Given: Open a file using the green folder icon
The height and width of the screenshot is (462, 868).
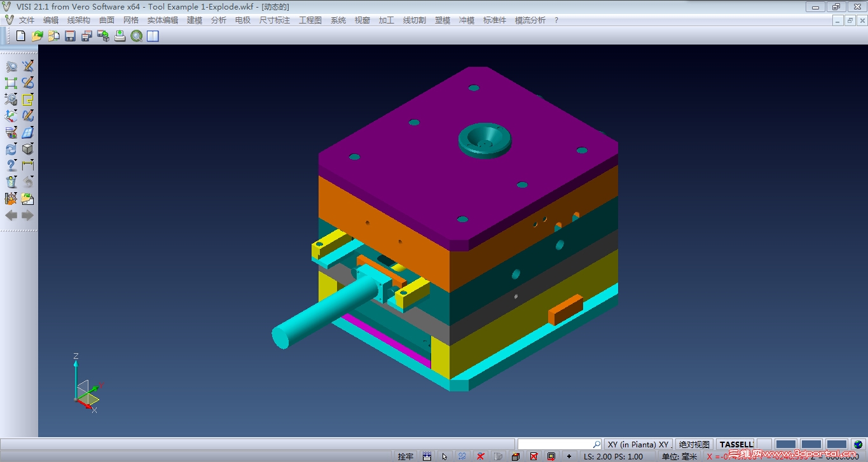Looking at the screenshot, I should click(x=38, y=36).
